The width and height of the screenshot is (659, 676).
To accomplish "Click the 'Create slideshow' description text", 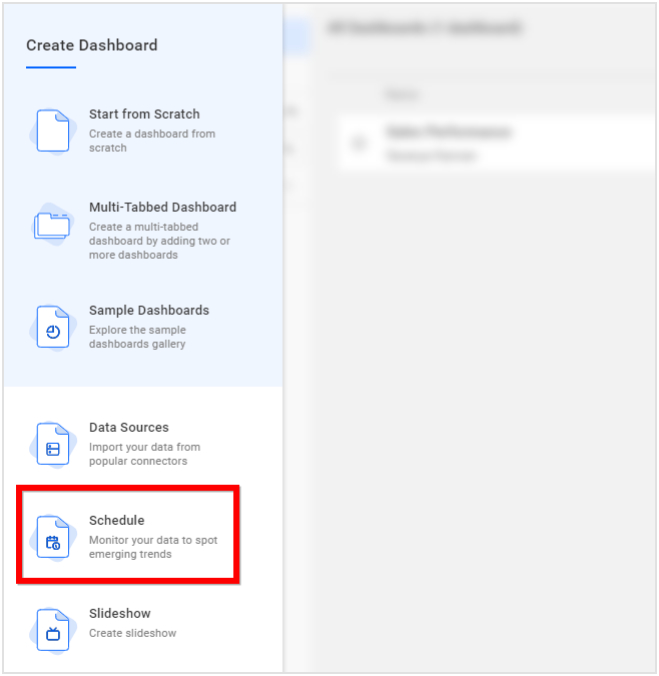I will pos(133,633).
